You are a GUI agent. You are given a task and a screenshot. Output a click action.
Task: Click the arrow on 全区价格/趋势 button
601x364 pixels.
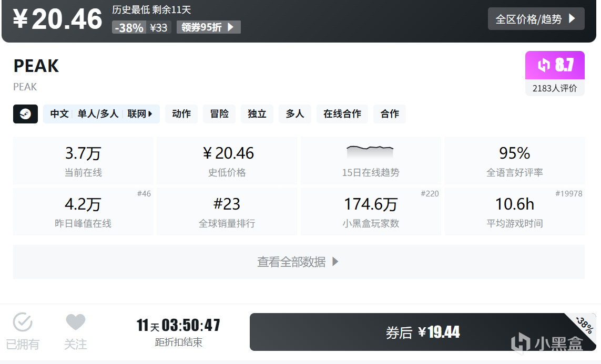(x=572, y=18)
